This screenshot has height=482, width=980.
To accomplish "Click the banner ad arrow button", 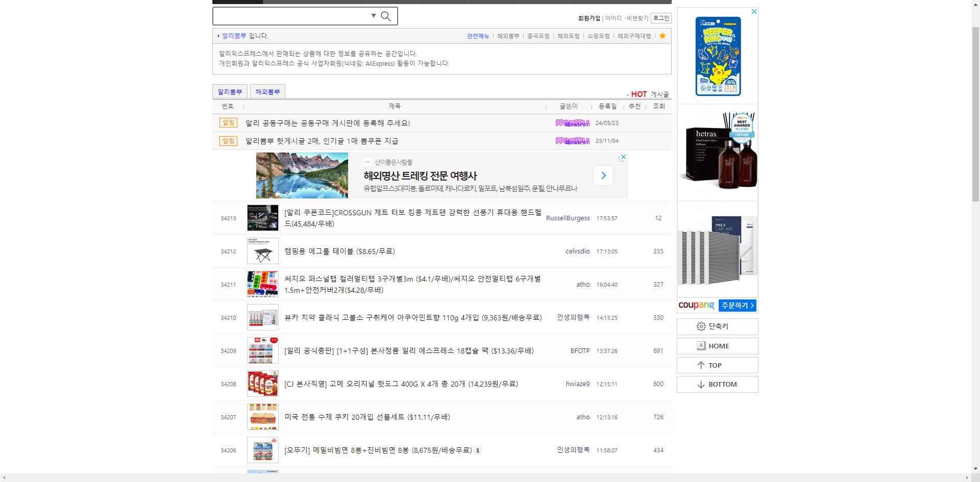I will [603, 175].
